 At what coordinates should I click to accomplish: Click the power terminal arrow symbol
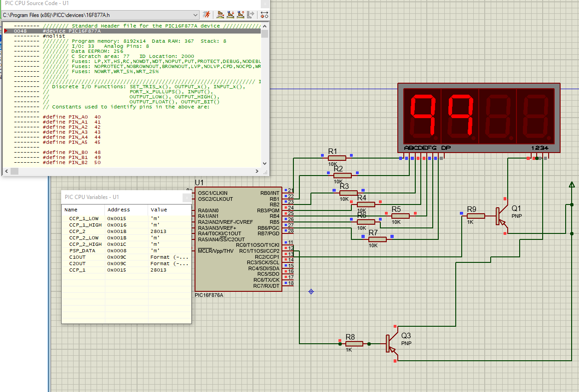tap(572, 185)
